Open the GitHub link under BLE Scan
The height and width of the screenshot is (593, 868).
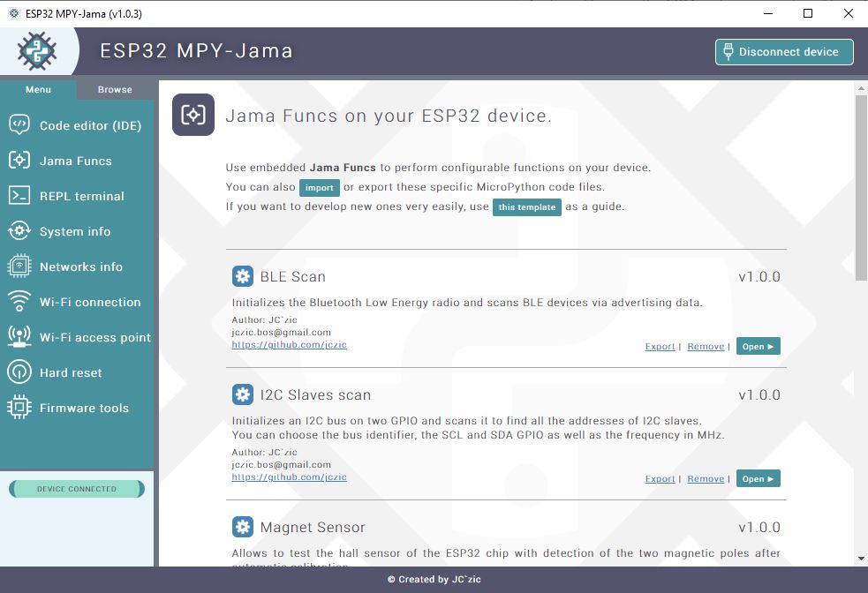[289, 344]
